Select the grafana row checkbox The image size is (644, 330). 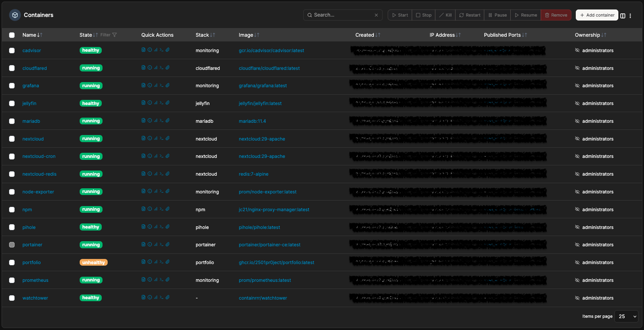(x=12, y=86)
